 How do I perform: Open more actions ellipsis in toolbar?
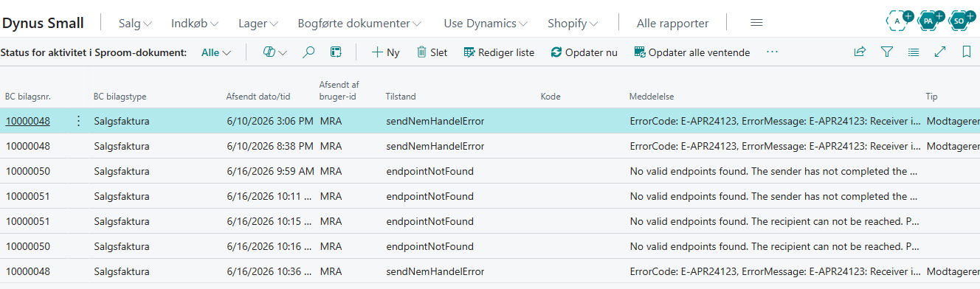click(x=772, y=52)
